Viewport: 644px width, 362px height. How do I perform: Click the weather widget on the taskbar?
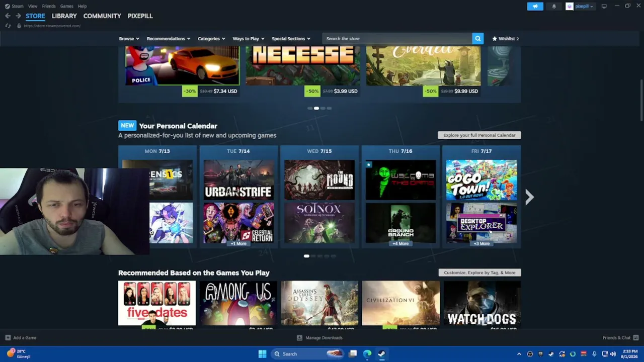(x=19, y=354)
